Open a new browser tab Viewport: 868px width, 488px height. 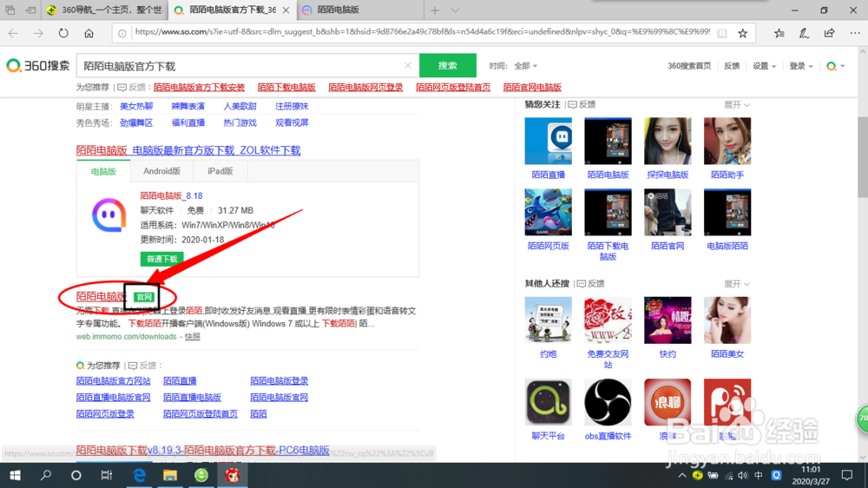pos(435,10)
